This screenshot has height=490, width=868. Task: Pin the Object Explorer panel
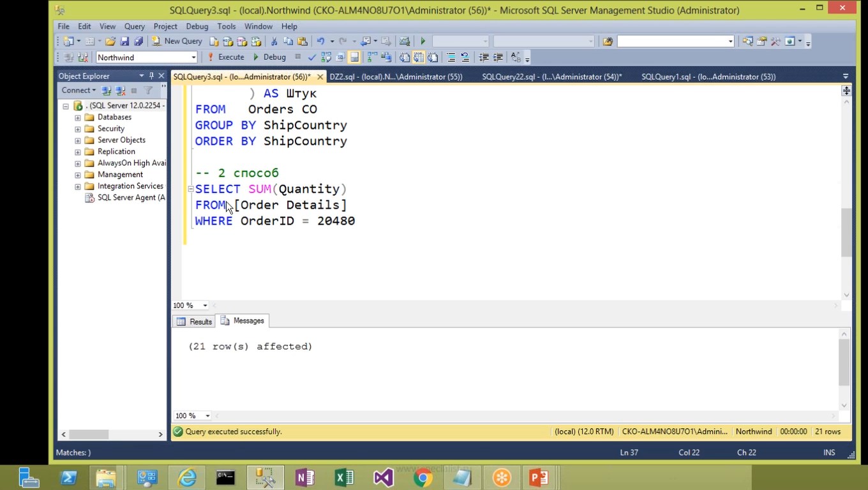tap(151, 76)
